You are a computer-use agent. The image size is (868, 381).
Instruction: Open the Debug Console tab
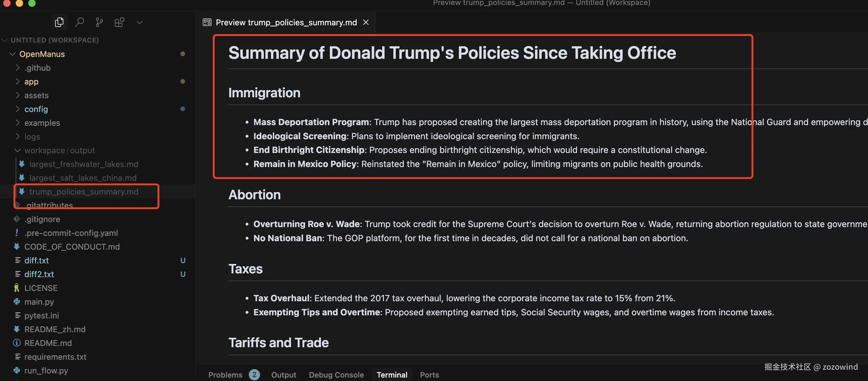coord(336,375)
